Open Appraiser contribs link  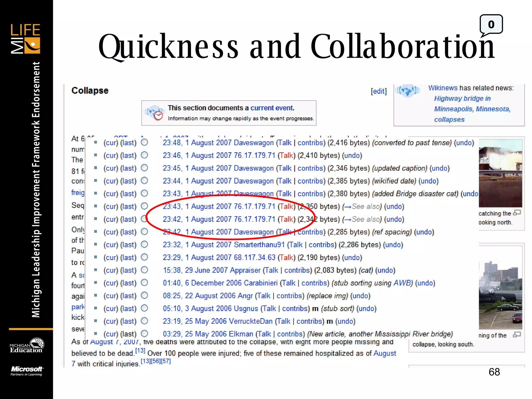[x=297, y=270]
